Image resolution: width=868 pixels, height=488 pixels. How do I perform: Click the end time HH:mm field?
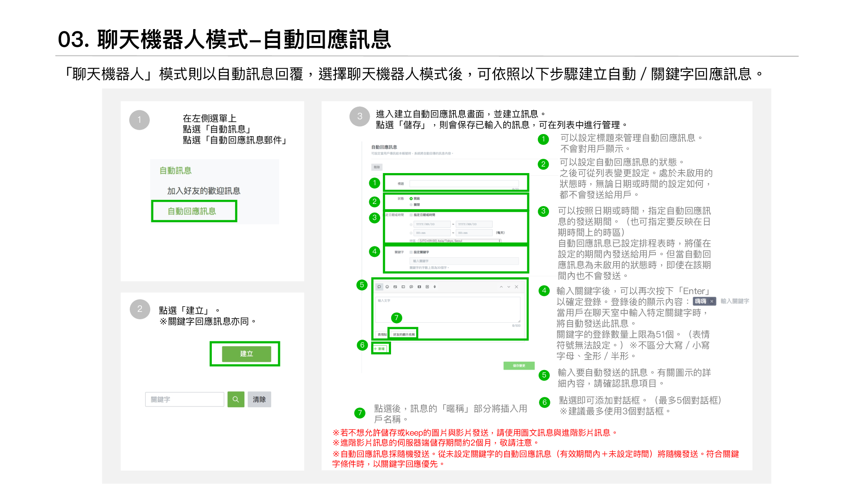[474, 233]
